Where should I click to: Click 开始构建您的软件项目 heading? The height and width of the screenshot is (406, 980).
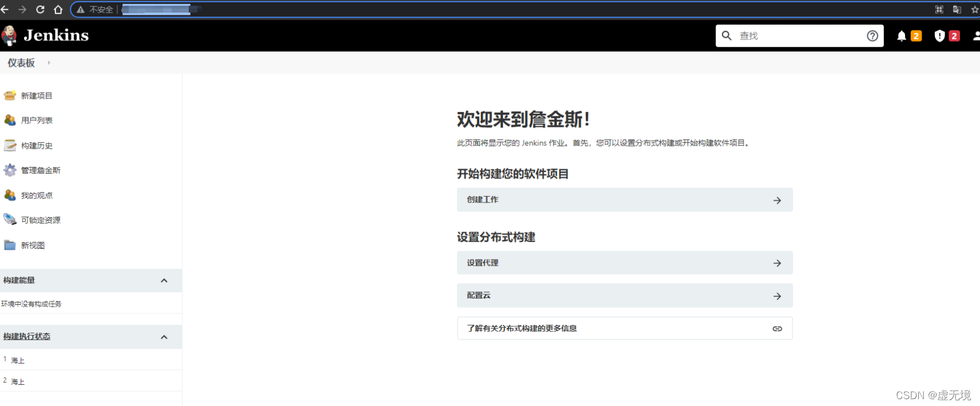513,174
